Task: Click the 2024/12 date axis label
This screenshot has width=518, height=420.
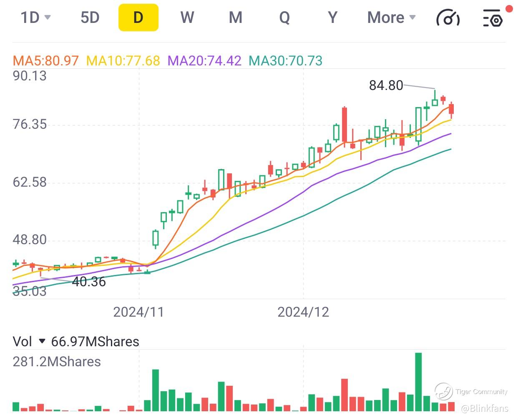Action: click(x=303, y=312)
